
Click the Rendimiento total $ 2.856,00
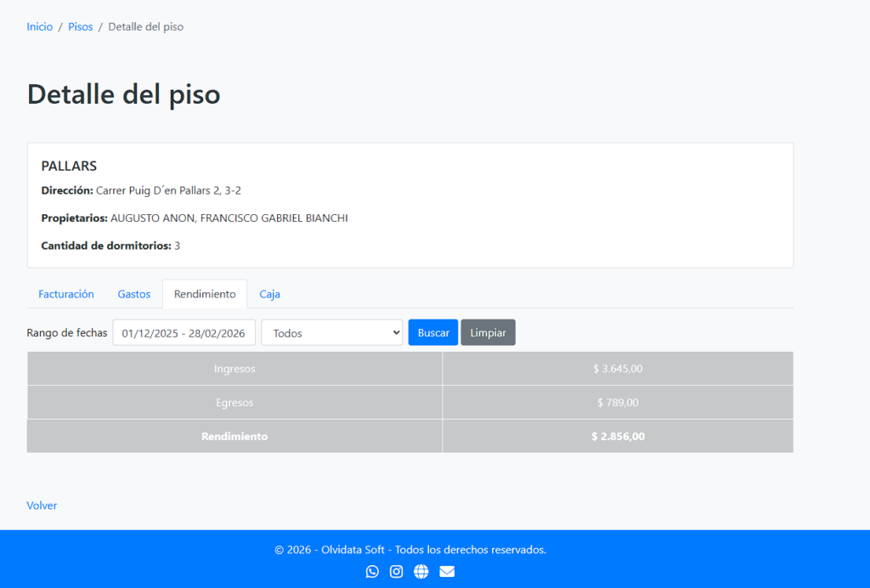coord(618,437)
